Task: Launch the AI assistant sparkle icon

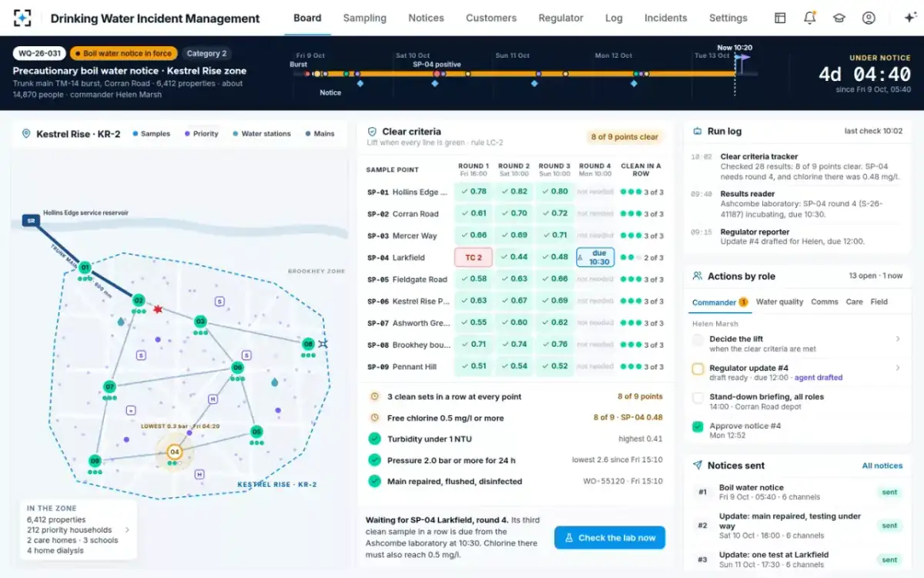Action: pos(909,18)
